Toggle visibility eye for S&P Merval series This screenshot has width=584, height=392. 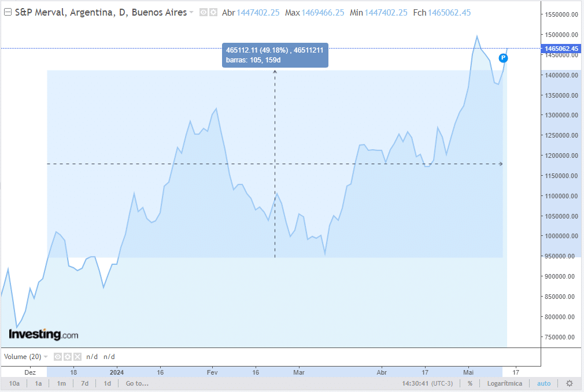click(204, 13)
